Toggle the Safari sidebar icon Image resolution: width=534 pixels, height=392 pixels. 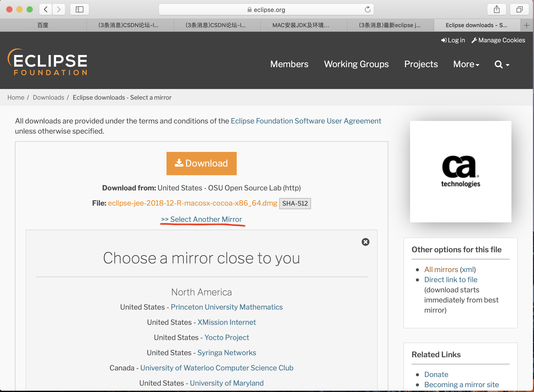coord(80,10)
